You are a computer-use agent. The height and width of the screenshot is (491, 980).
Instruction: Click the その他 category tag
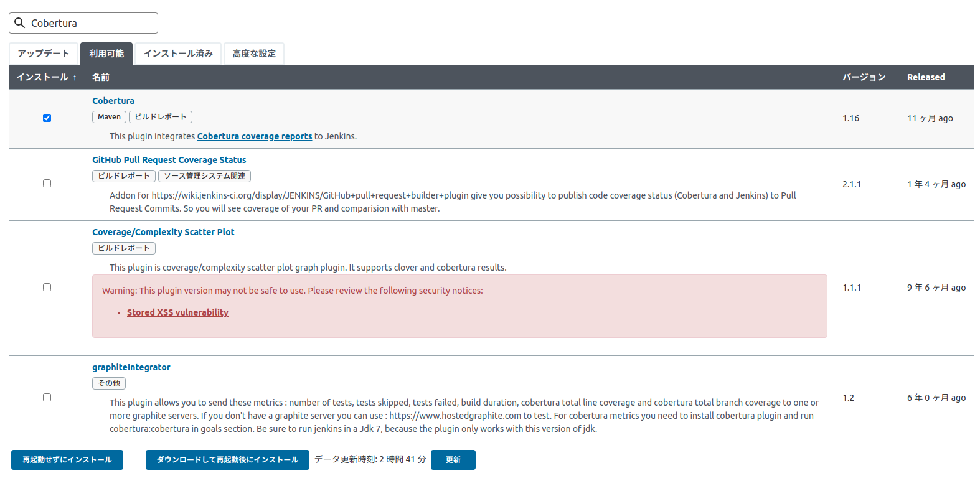coord(109,383)
